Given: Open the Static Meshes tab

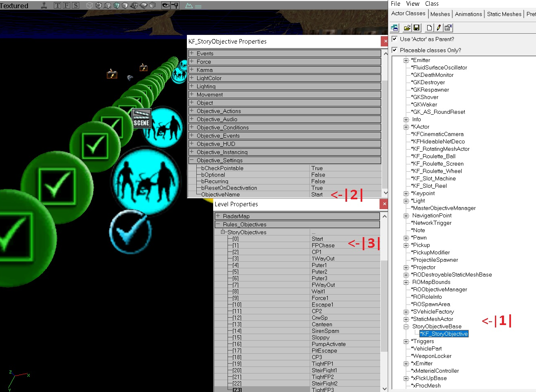Looking at the screenshot, I should click(x=504, y=14).
